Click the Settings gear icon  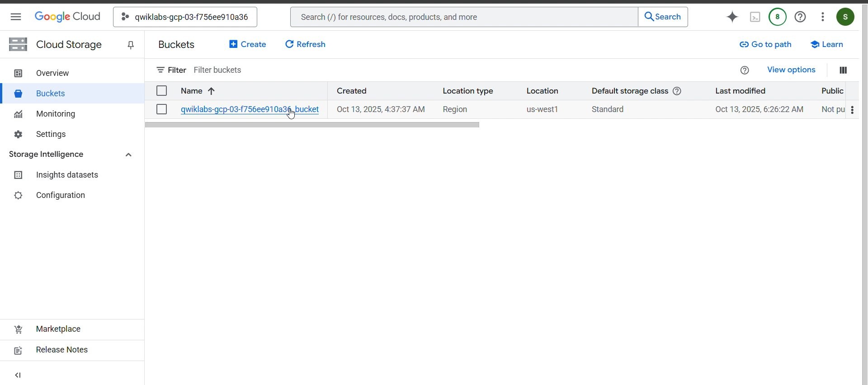tap(18, 134)
